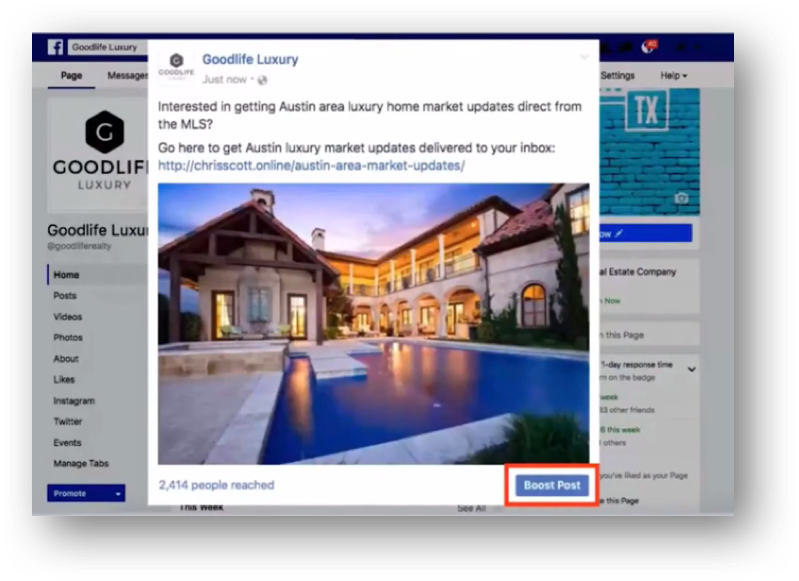Open the notifications globe icon
This screenshot has height=581, width=799.
(649, 47)
